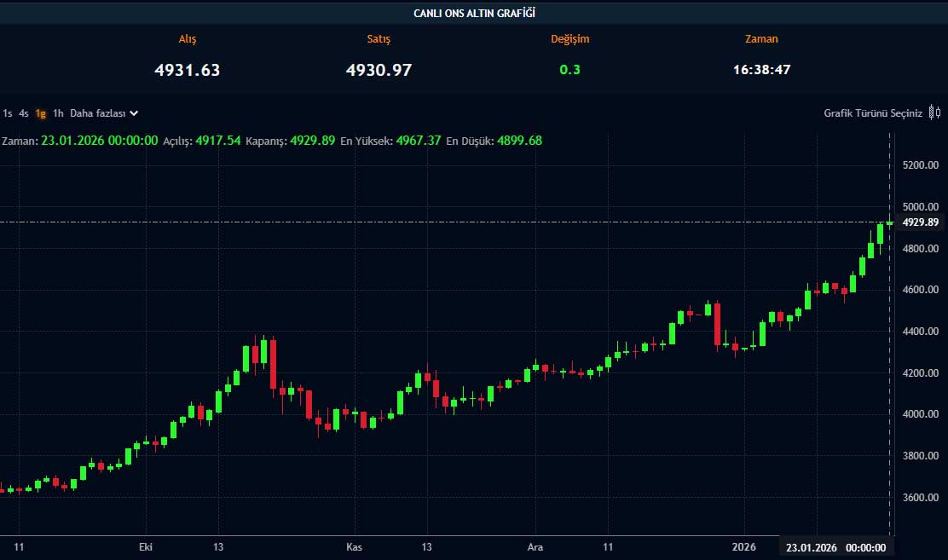Screen dimensions: 948x560
Task: Click the 23.01.2026 date label on time axis
Action: 811,547
